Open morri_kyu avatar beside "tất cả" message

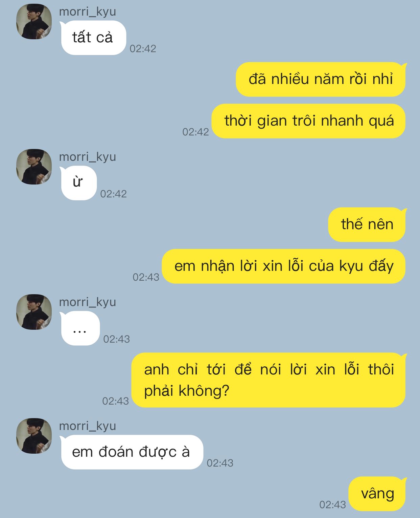click(34, 22)
